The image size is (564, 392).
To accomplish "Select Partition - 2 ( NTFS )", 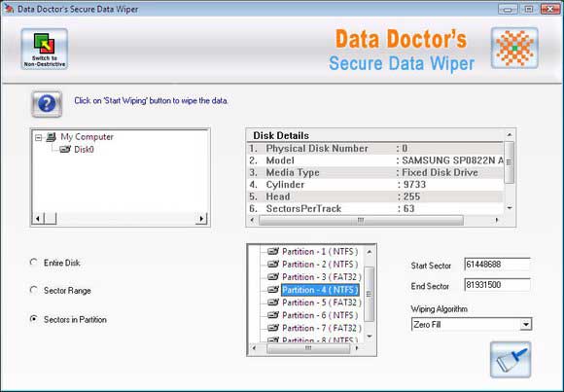I will tap(320, 265).
